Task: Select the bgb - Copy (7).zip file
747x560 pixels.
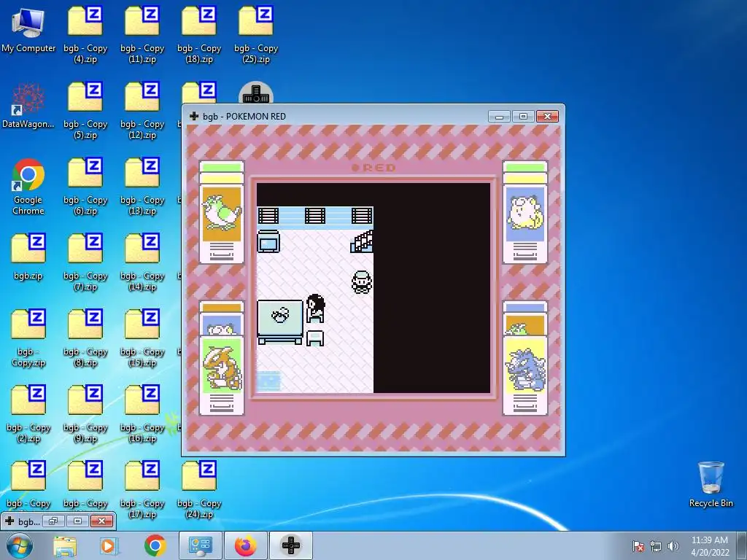Action: pyautogui.click(x=85, y=262)
